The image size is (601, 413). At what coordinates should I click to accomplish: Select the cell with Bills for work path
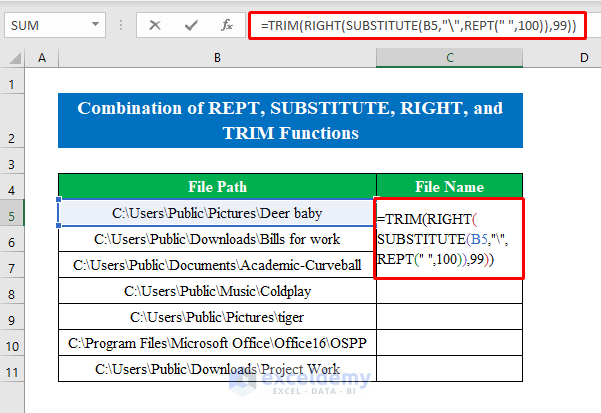[217, 239]
